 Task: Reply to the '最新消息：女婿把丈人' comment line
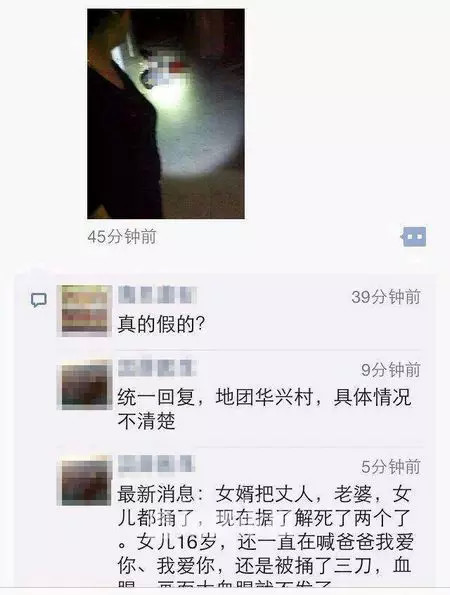coord(264,494)
